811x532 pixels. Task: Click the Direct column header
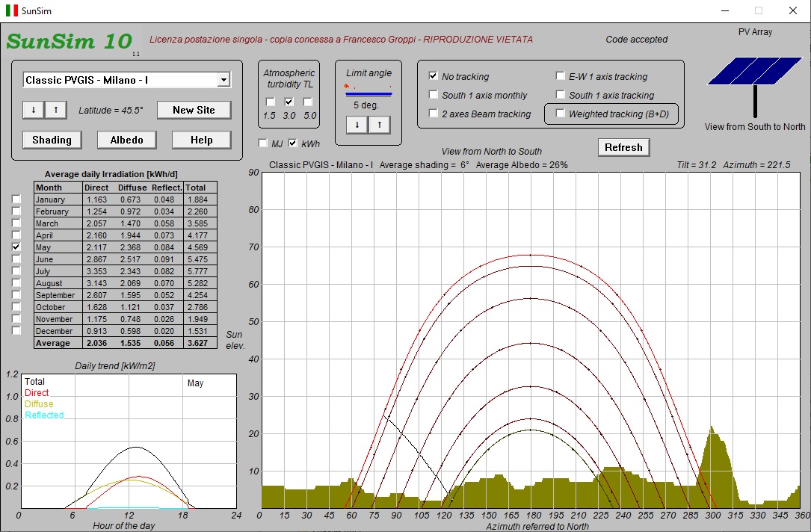96,188
